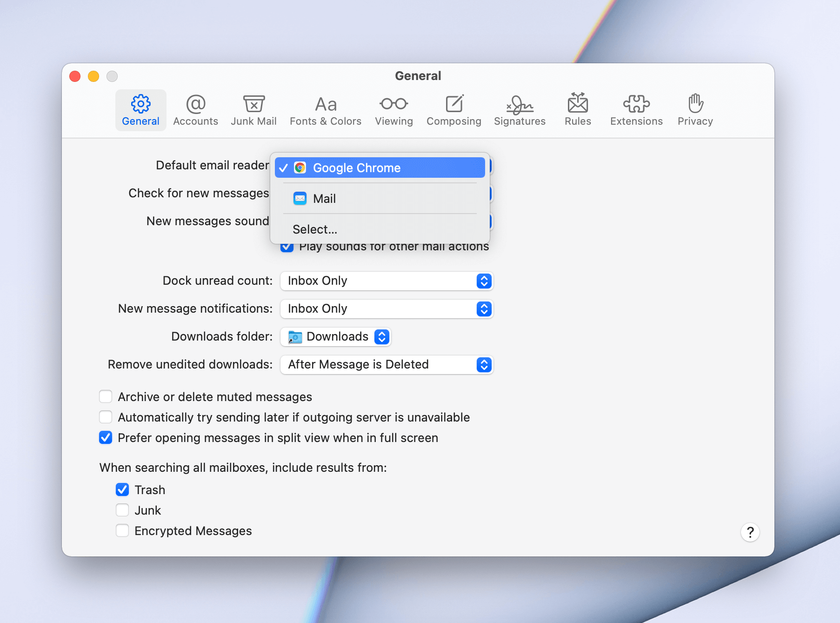Uncheck the Trash search option
Image resolution: width=840 pixels, height=623 pixels.
122,489
